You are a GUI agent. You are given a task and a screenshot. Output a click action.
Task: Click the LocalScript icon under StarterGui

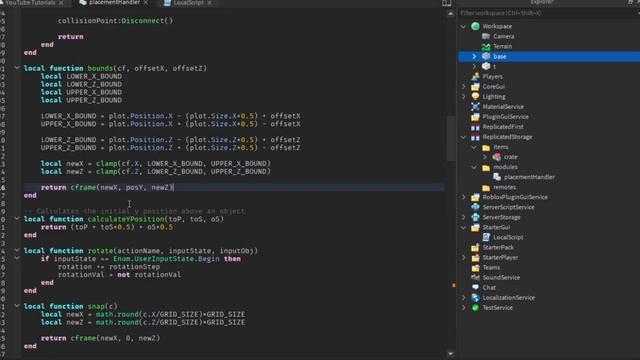(486, 238)
